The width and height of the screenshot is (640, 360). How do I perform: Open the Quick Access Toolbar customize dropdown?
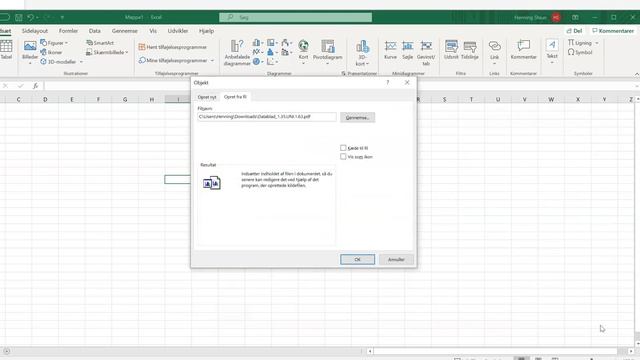click(62, 18)
